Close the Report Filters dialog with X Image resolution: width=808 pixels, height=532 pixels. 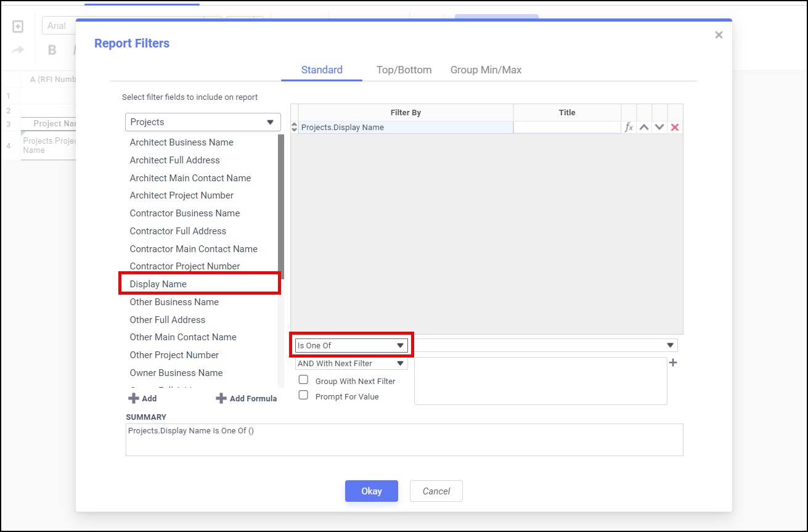(x=719, y=35)
